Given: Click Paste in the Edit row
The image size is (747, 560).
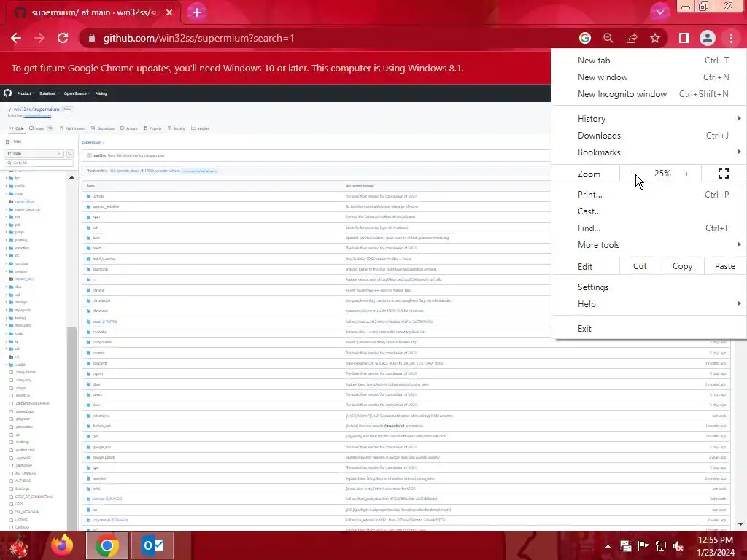Looking at the screenshot, I should pos(724,266).
